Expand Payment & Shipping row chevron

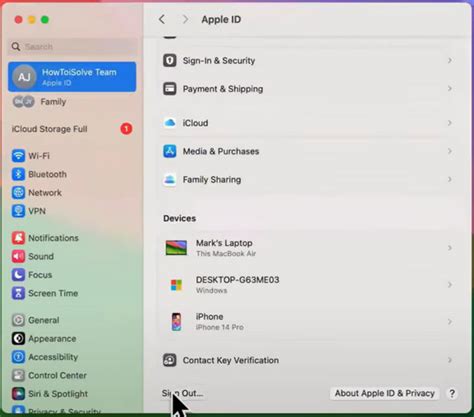pos(450,89)
